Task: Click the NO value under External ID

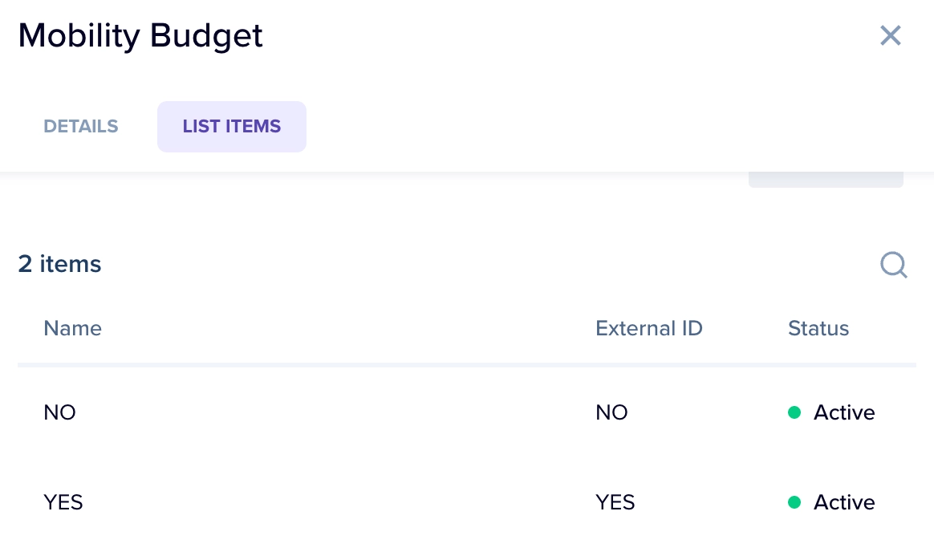Action: pyautogui.click(x=611, y=412)
